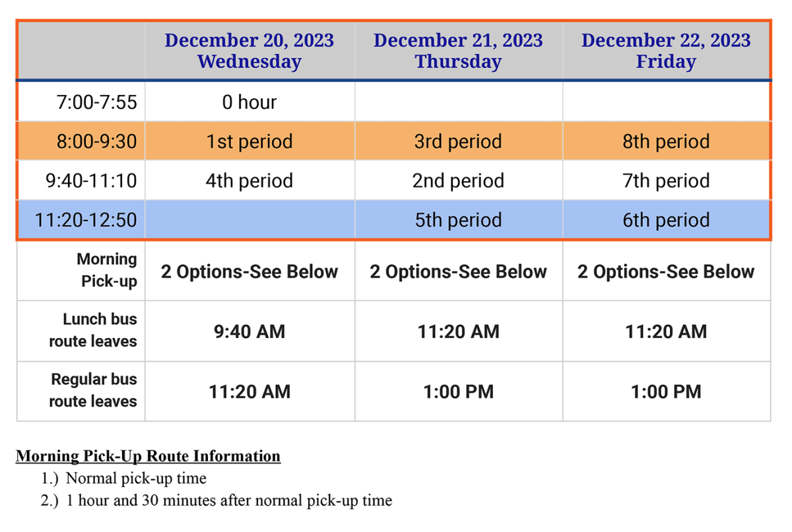
Task: Click the 4th period cell
Action: click(x=249, y=181)
